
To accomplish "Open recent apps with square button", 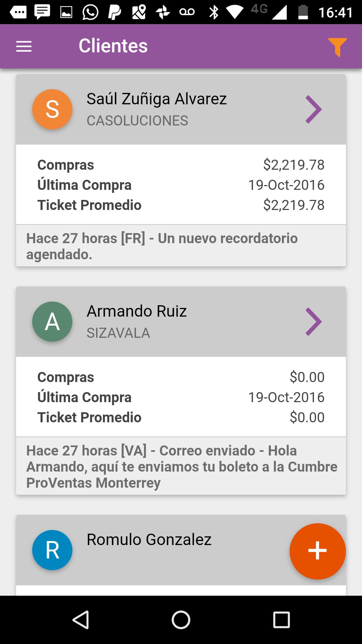I will pos(281,620).
